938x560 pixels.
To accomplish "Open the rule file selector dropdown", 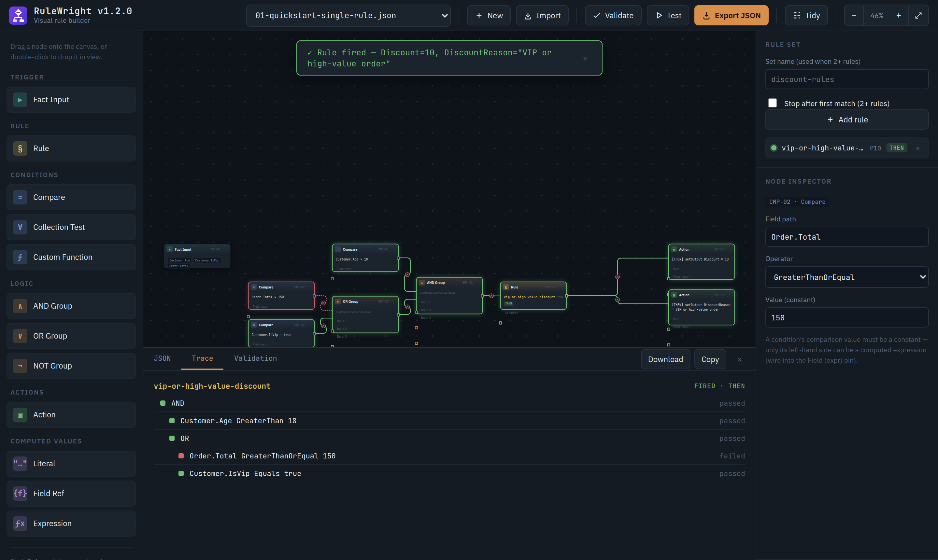I will pos(348,16).
